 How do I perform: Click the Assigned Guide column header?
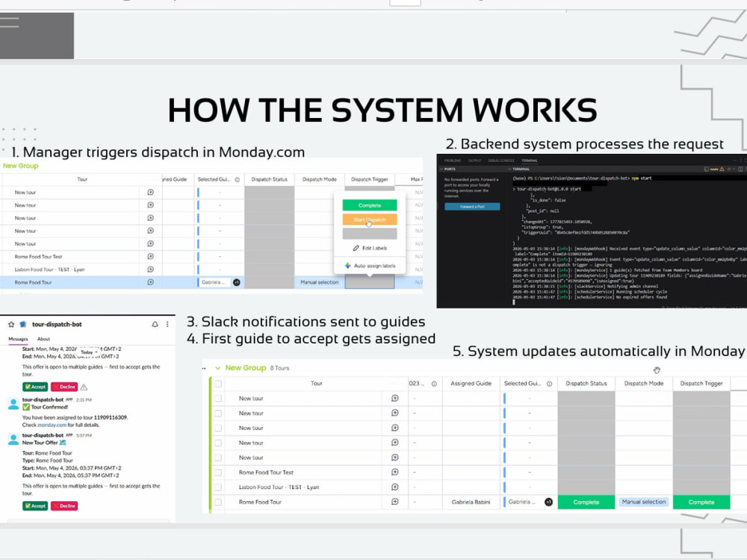471,383
